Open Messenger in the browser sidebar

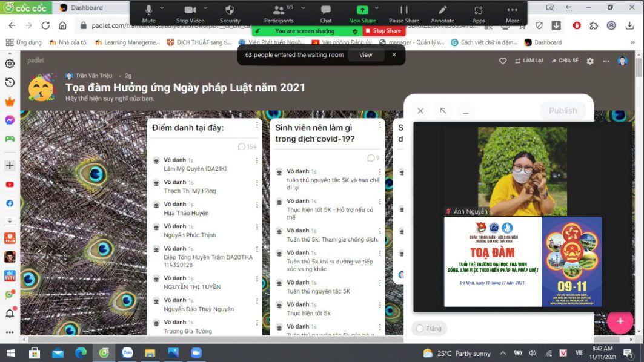coord(10,120)
